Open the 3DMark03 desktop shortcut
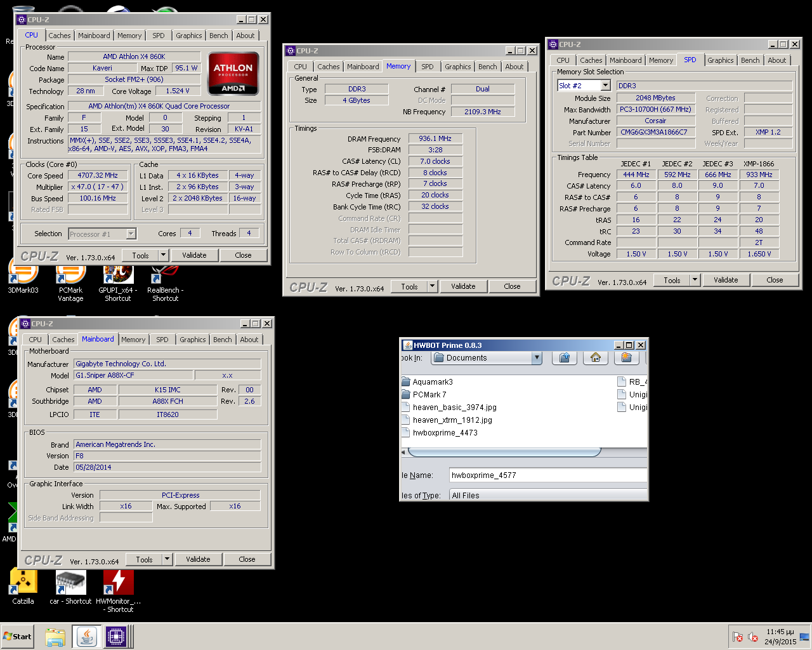Screen dimensions: 812x650 point(23,279)
